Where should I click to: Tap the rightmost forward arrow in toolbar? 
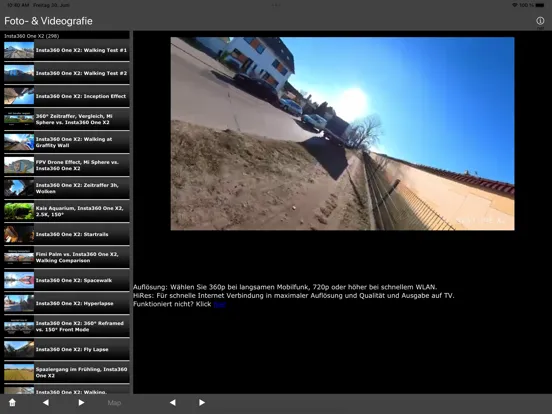pos(202,402)
